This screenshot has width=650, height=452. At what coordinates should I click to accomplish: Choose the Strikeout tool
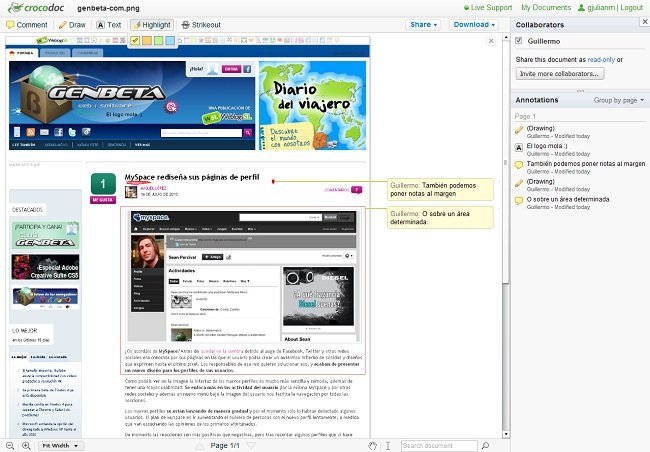tap(201, 25)
